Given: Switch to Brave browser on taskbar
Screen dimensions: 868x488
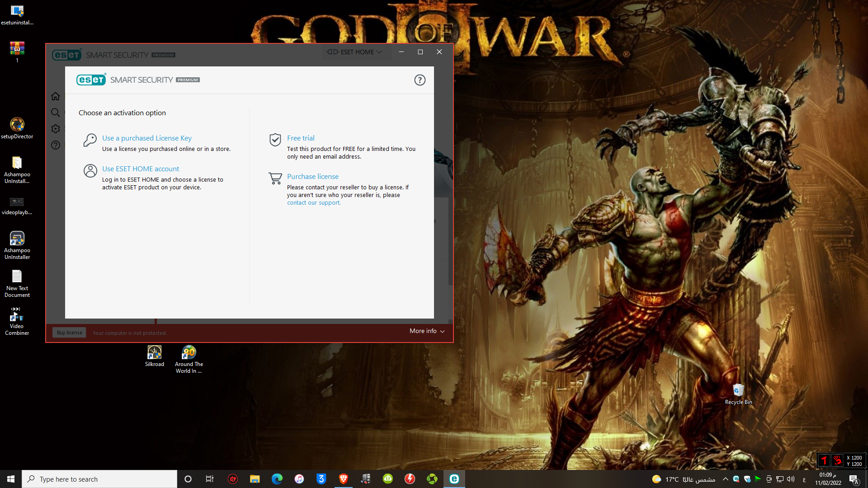Looking at the screenshot, I should click(x=343, y=479).
